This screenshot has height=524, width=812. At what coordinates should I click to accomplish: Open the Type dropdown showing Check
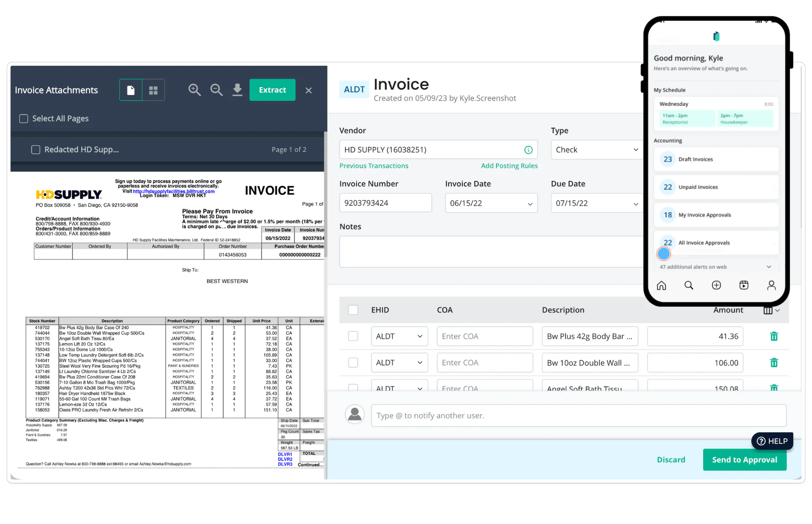(x=597, y=150)
